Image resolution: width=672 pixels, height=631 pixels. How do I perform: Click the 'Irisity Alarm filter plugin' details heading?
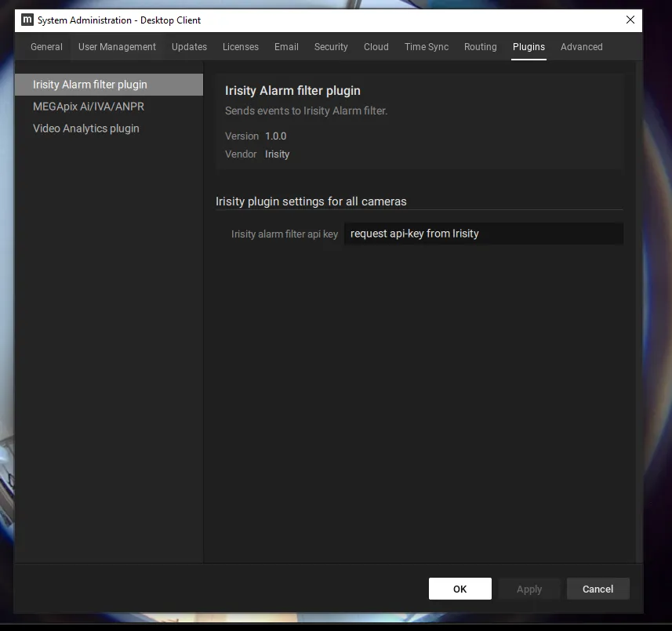pyautogui.click(x=292, y=91)
